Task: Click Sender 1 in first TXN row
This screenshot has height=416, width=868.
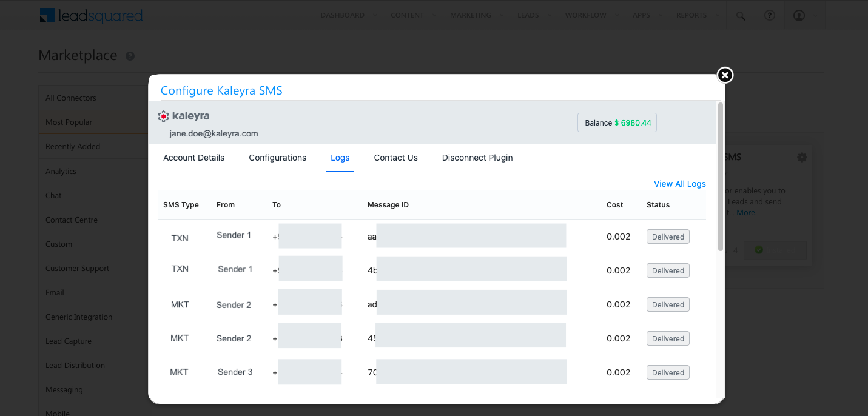Action: (234, 235)
